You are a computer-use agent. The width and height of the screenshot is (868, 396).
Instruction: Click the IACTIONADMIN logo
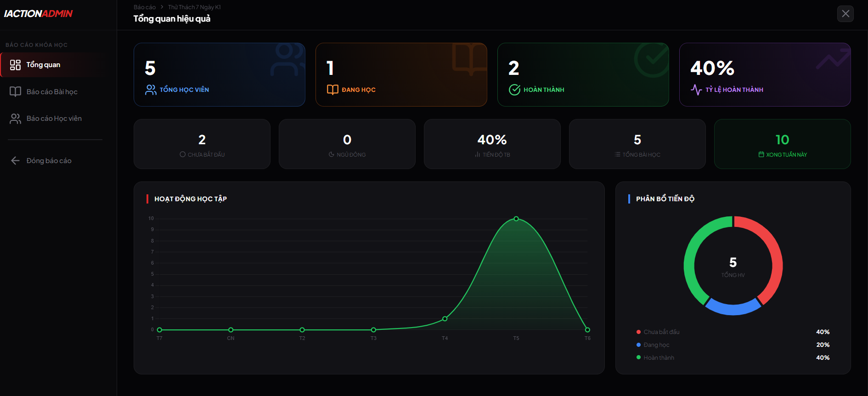(39, 14)
